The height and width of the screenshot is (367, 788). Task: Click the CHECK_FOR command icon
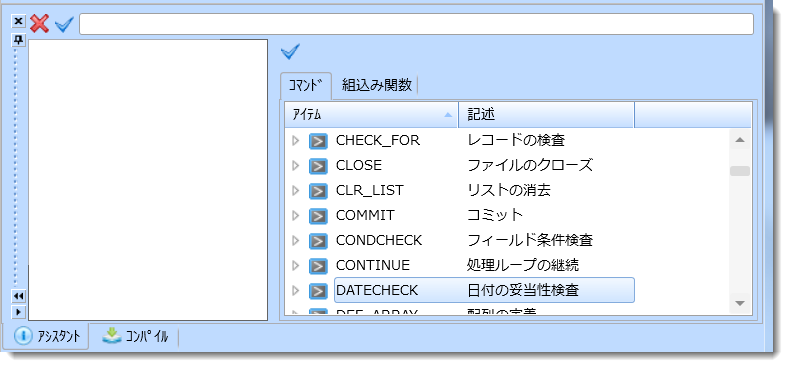[x=318, y=141]
